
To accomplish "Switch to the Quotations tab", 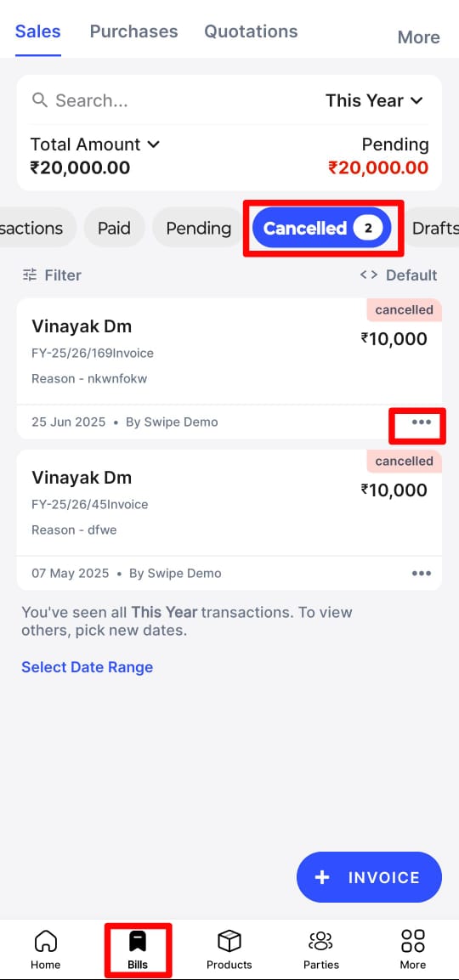I will [251, 31].
